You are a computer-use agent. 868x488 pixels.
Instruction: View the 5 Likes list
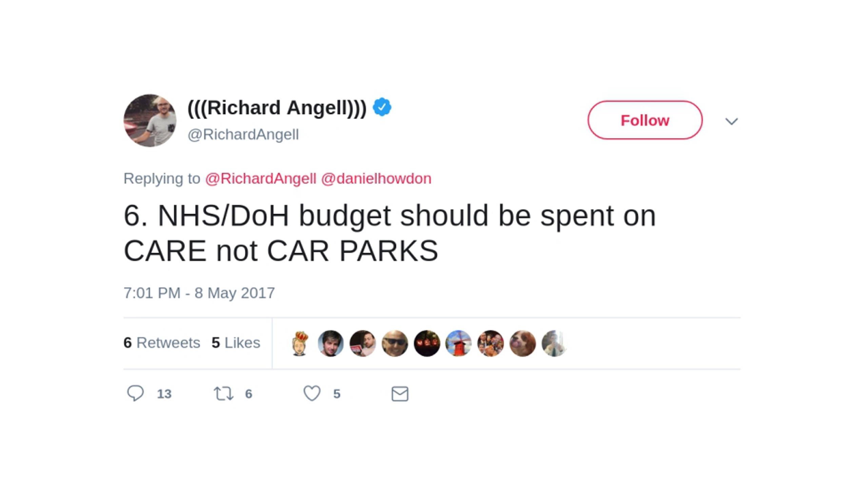coord(236,343)
